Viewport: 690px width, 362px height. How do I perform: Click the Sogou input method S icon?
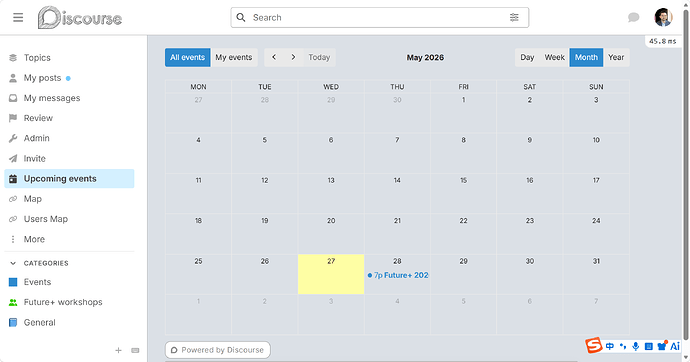(x=593, y=345)
